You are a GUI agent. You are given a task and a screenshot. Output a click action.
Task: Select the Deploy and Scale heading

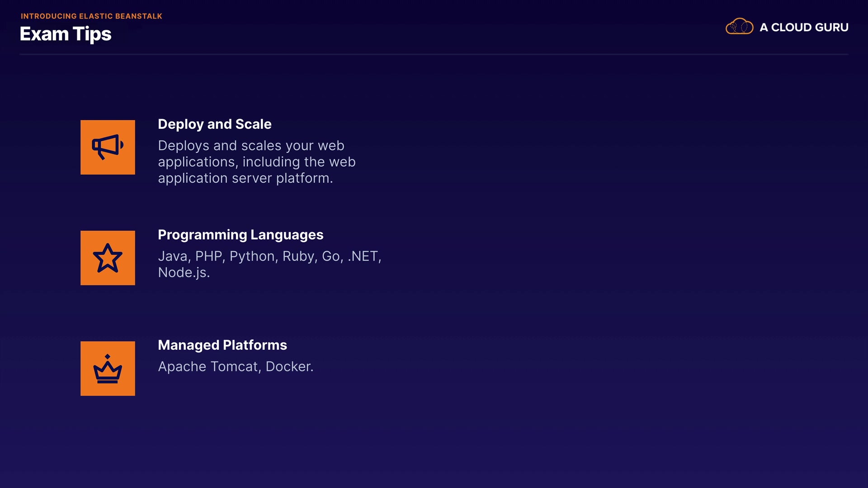click(x=214, y=124)
